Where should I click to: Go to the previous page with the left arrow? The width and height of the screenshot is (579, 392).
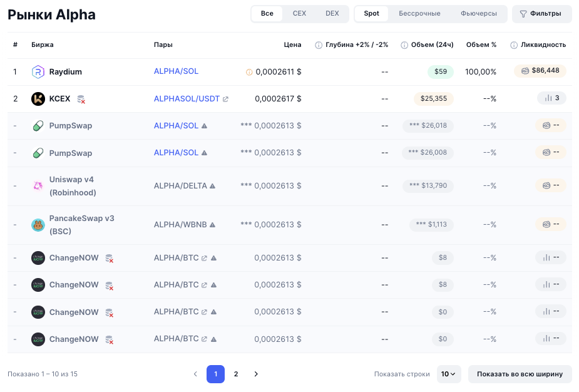195,374
